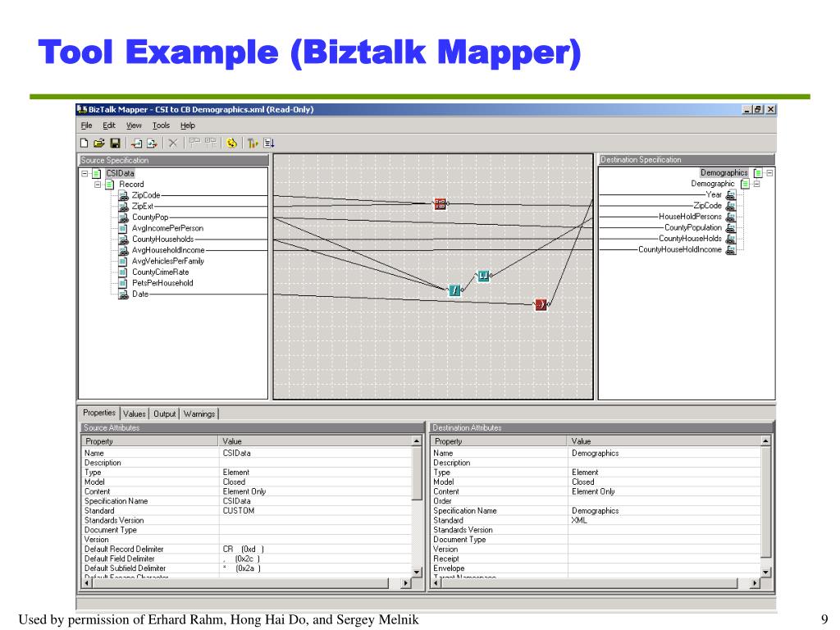Select Year field in Destination Specification
Screen dimensions: 840x630
click(x=714, y=194)
